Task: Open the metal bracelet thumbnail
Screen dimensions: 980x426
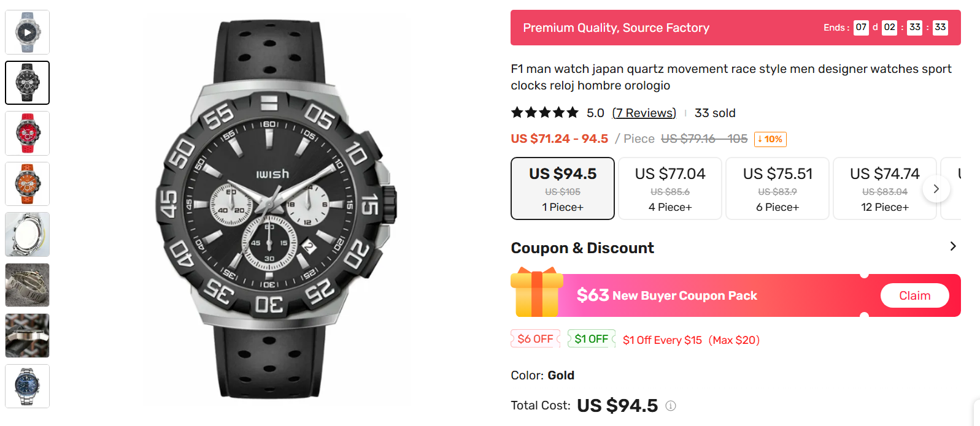Action: pos(27,285)
